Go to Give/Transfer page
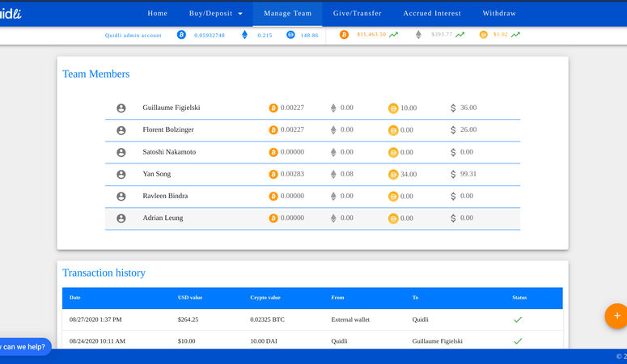 pos(357,13)
